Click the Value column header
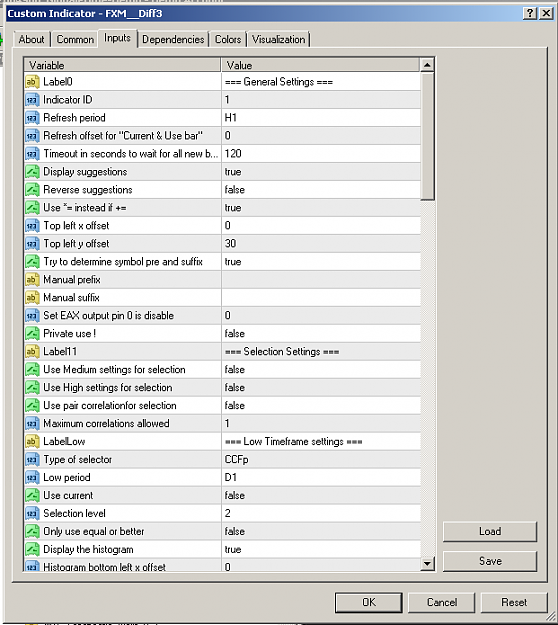The height and width of the screenshot is (625, 558). tap(320, 65)
